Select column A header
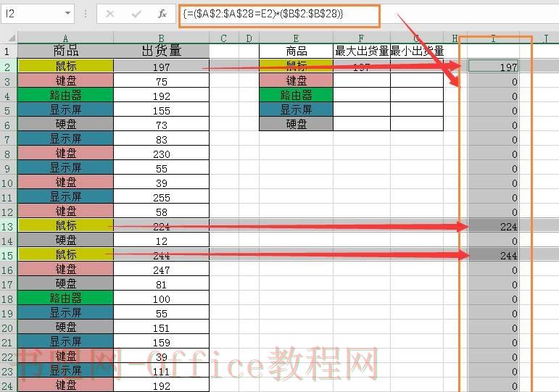559x392 pixels. (65, 38)
